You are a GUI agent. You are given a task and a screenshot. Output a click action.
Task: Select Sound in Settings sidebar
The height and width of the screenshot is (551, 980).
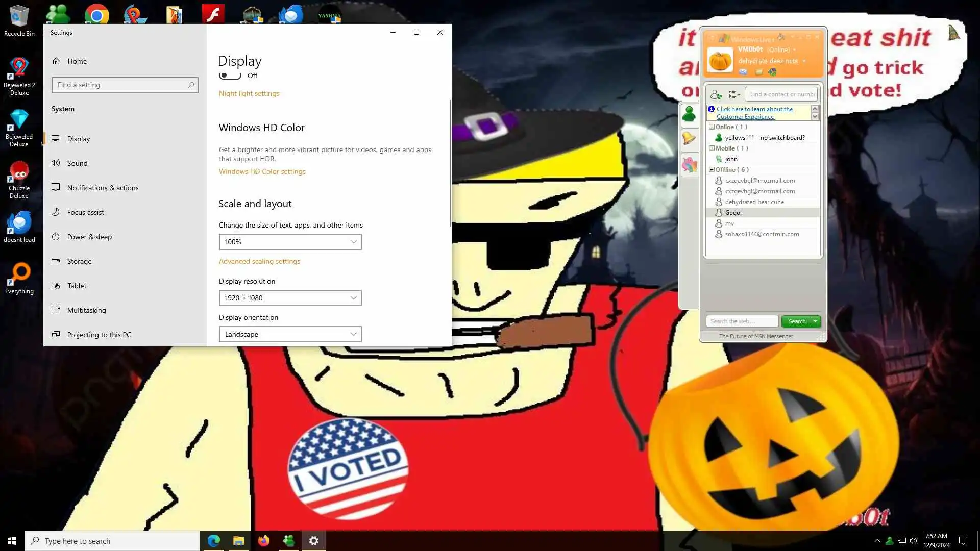click(78, 163)
